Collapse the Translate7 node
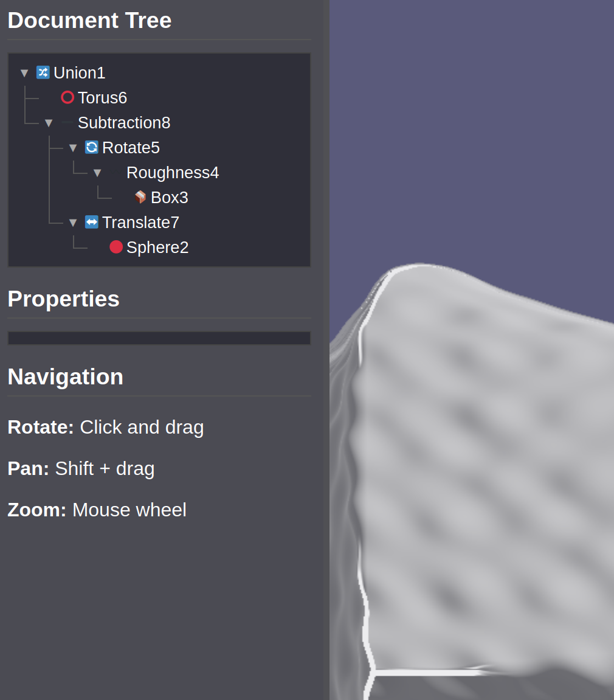The height and width of the screenshot is (700, 614). point(73,223)
